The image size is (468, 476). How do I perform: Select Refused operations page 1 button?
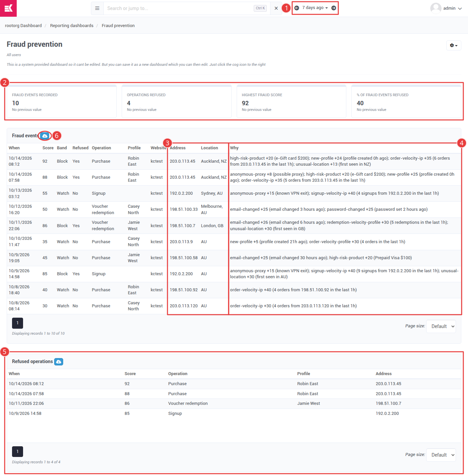coord(17,452)
